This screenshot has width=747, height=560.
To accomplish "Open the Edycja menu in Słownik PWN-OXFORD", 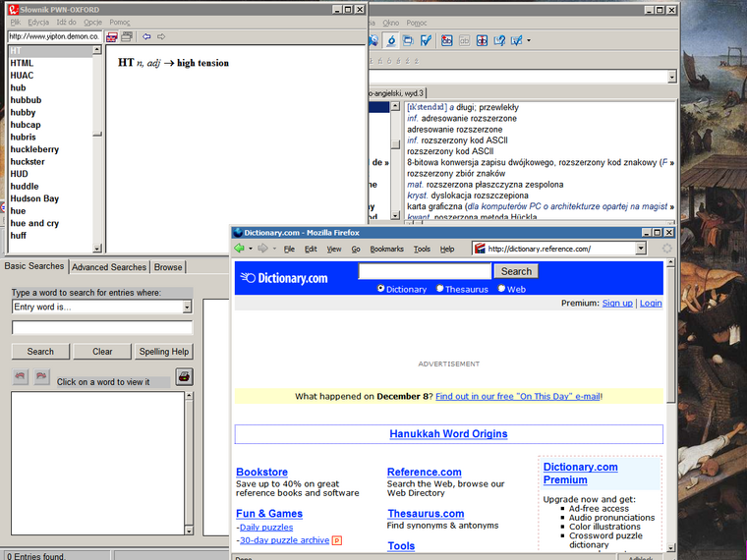I will pos(38,23).
